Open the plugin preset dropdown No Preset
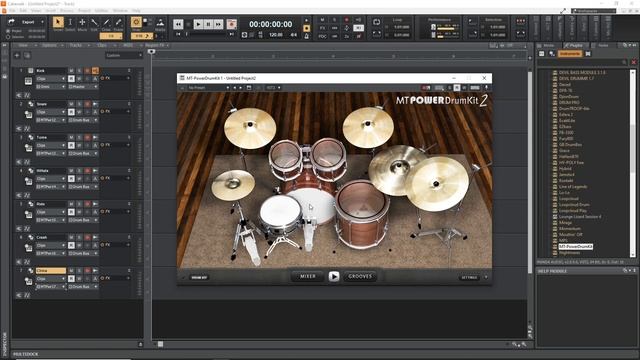Image resolution: width=640 pixels, height=360 pixels. click(x=209, y=88)
